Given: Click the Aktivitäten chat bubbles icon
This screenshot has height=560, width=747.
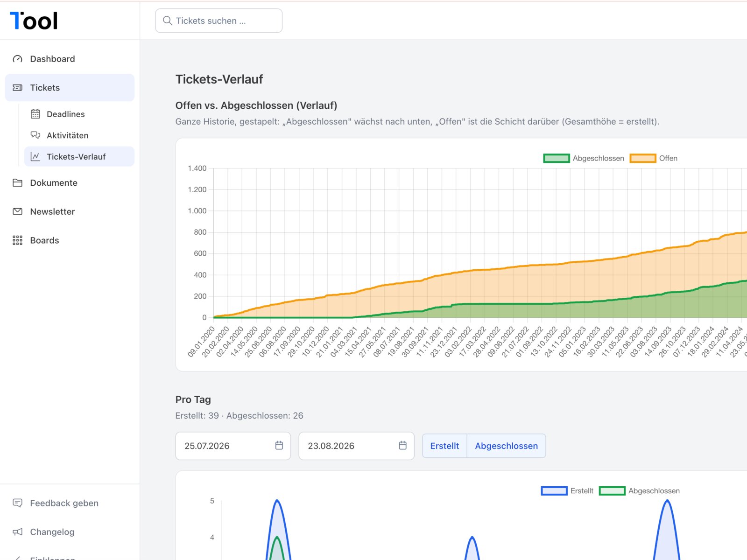Looking at the screenshot, I should [35, 135].
